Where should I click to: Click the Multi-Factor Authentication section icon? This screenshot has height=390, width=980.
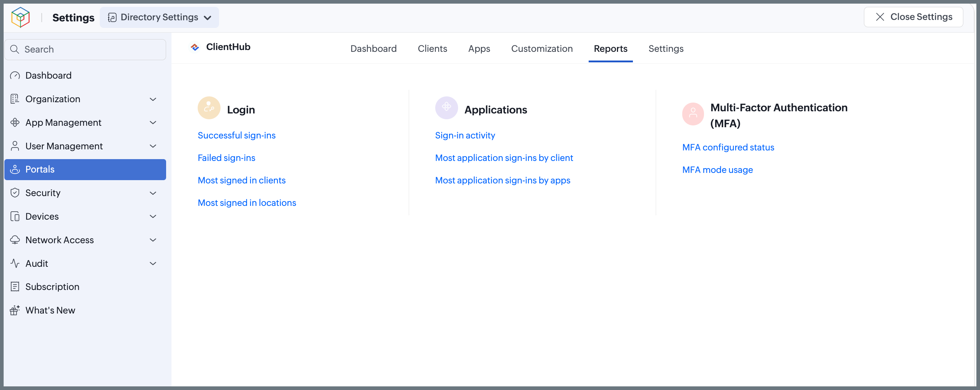coord(693,114)
